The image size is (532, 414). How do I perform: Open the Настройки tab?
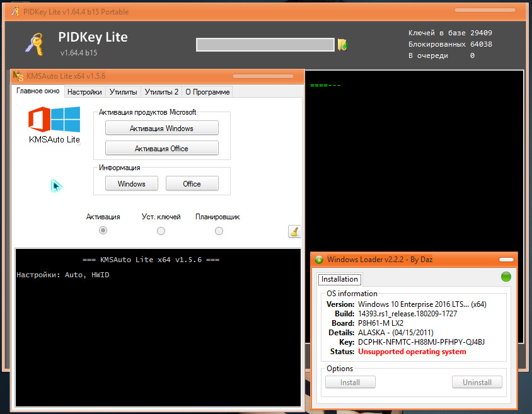84,92
